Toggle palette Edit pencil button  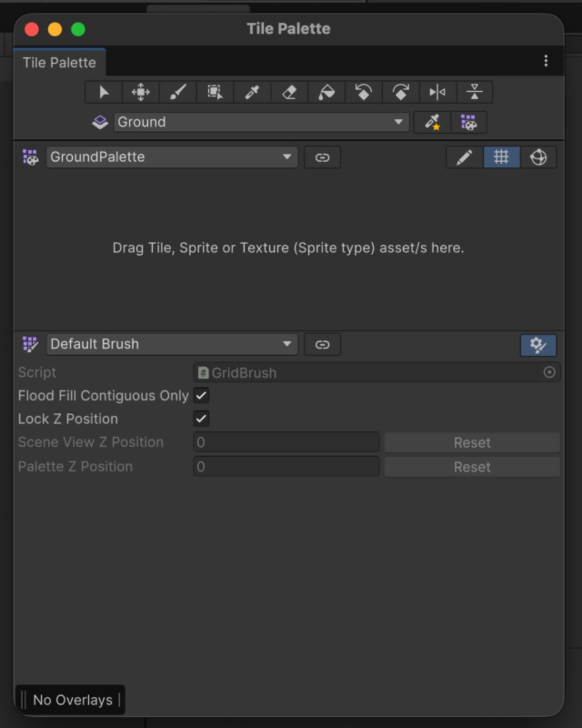coord(465,157)
